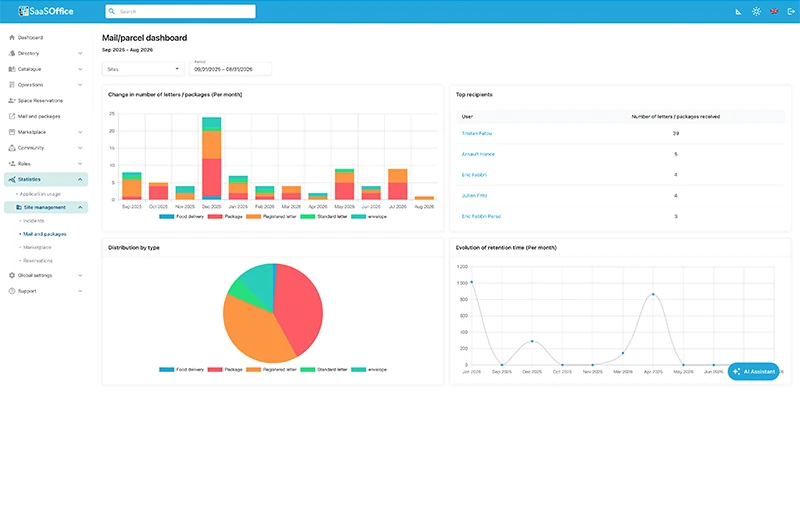Screen dimensions: 800x505
Task: Open Arnault Hance recipient link
Action: (478, 154)
